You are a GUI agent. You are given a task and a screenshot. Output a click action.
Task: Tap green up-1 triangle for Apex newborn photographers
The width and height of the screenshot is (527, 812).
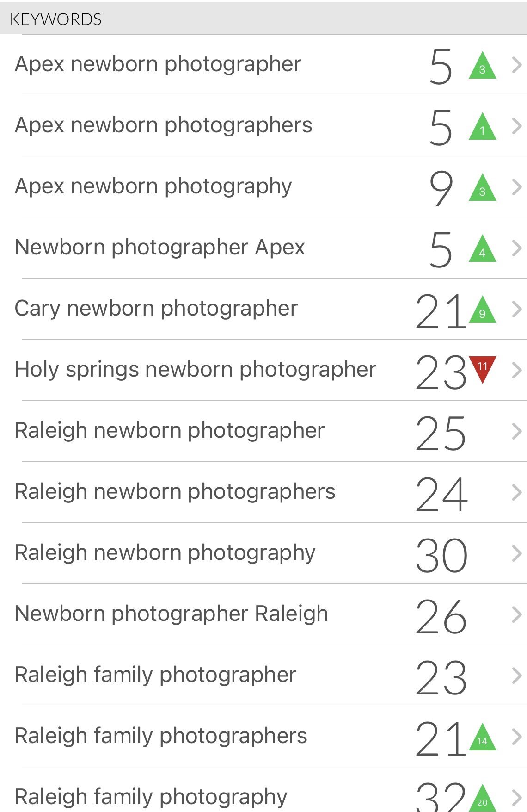click(x=482, y=128)
